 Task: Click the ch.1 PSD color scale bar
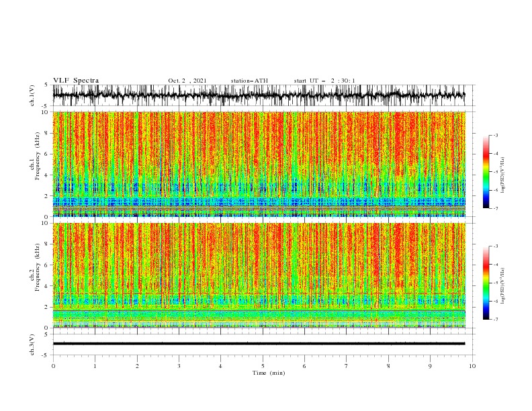pos(486,172)
